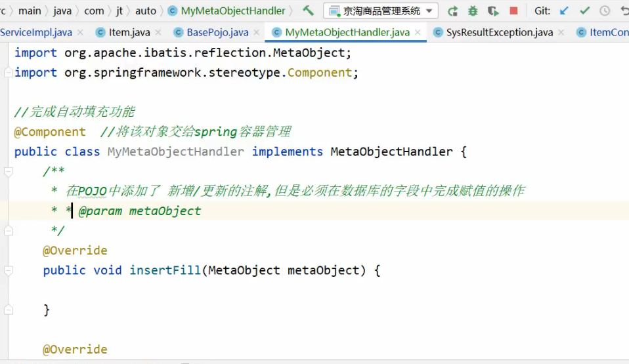Stop the running application
Image resolution: width=629 pixels, height=364 pixels.
(x=513, y=11)
